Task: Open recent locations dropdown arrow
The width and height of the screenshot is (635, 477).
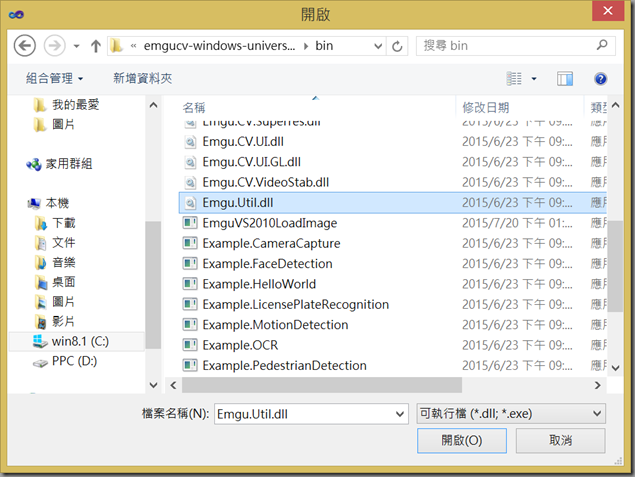Action: [77, 46]
